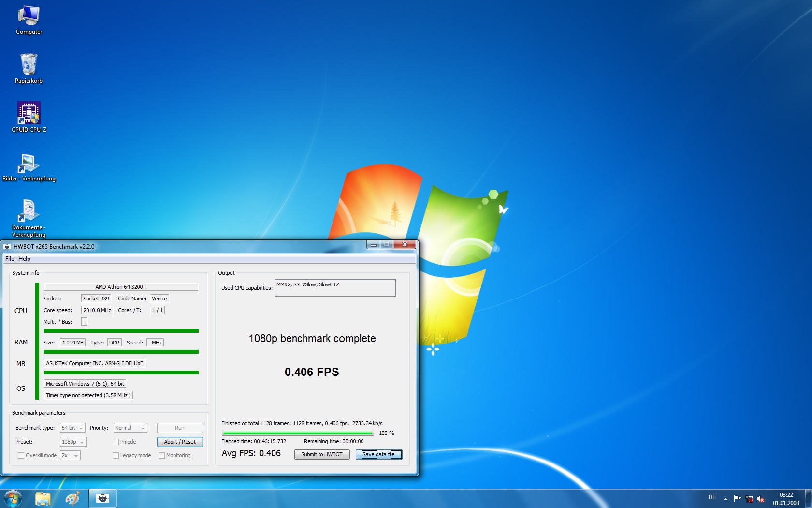812x508 pixels.
Task: Open the clock showing 03:22
Action: [786, 499]
